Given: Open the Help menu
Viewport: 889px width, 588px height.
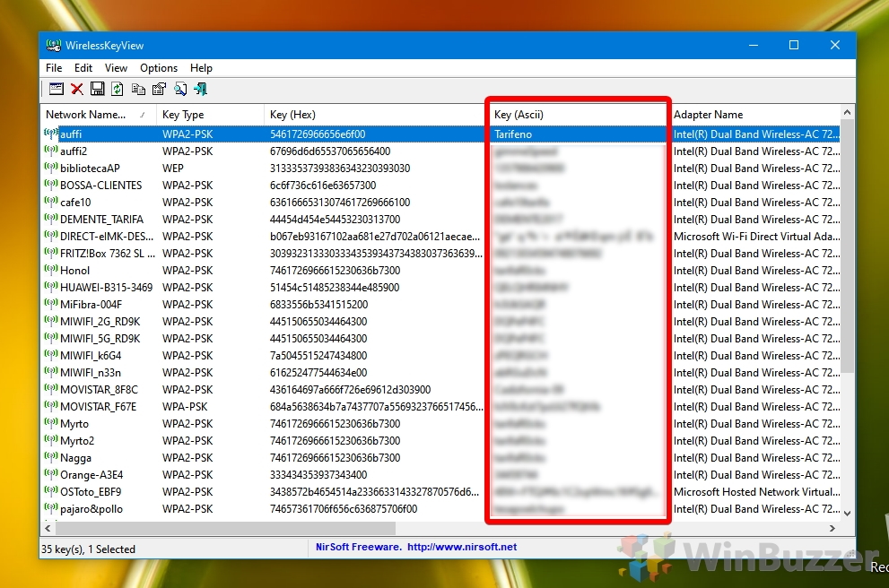Looking at the screenshot, I should click(201, 68).
